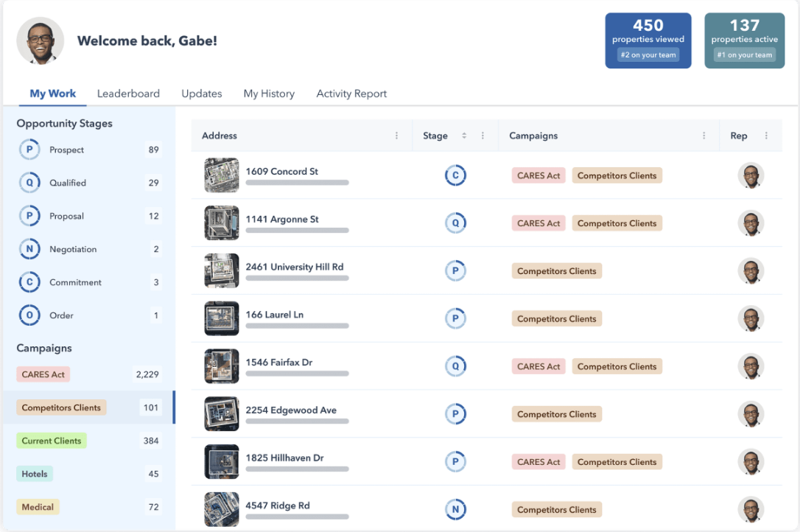Select the Commitment stage icon in sidebar

click(29, 282)
